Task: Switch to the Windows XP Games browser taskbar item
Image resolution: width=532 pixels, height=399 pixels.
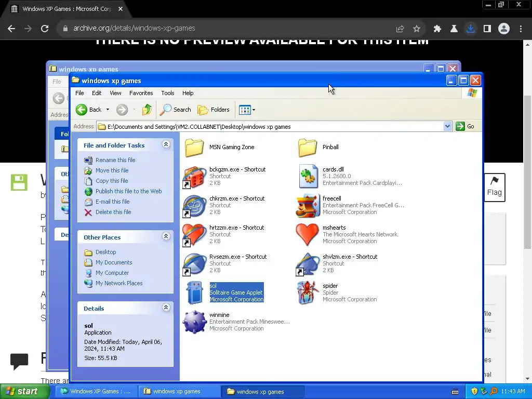Action: click(96, 392)
